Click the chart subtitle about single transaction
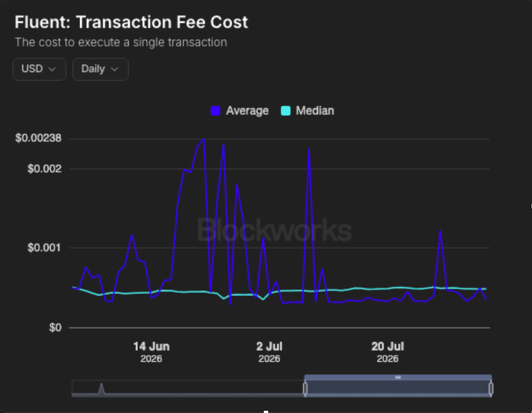Viewport: 532px width, 413px height. pos(121,43)
